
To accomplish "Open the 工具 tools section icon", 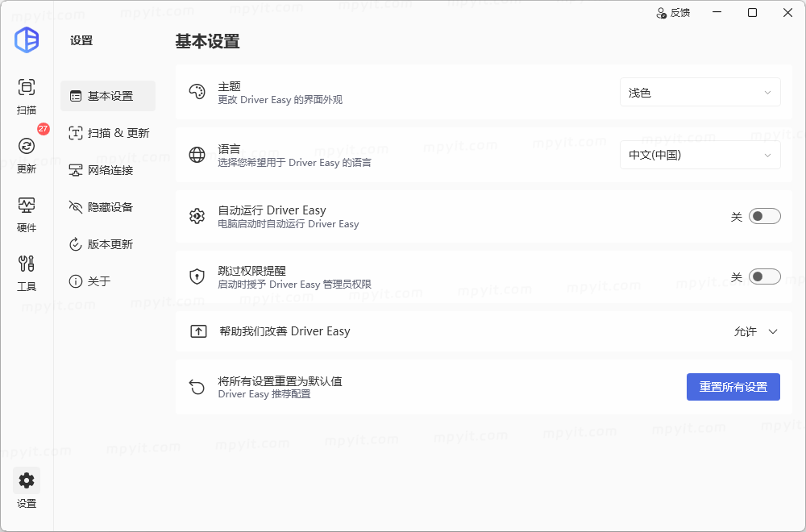I will click(27, 264).
